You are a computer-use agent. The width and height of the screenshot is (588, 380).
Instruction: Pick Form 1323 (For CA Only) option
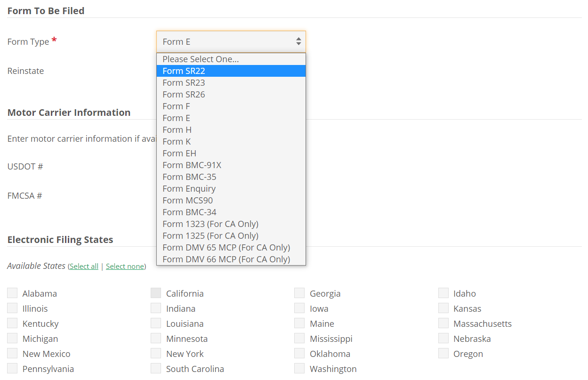tap(210, 224)
